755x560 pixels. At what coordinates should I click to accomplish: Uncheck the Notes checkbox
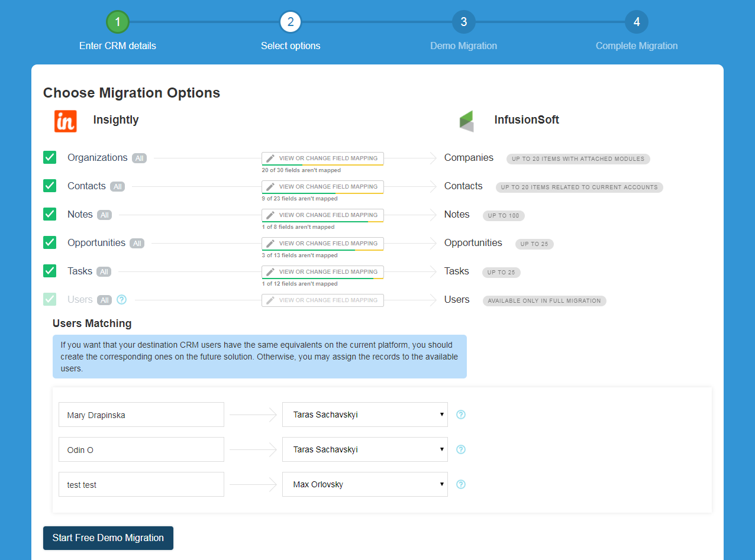(x=50, y=214)
